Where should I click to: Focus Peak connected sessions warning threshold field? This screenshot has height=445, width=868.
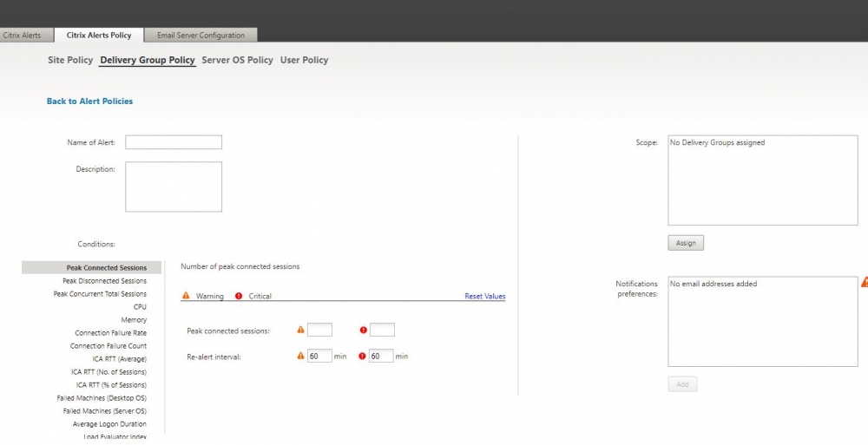[320, 330]
